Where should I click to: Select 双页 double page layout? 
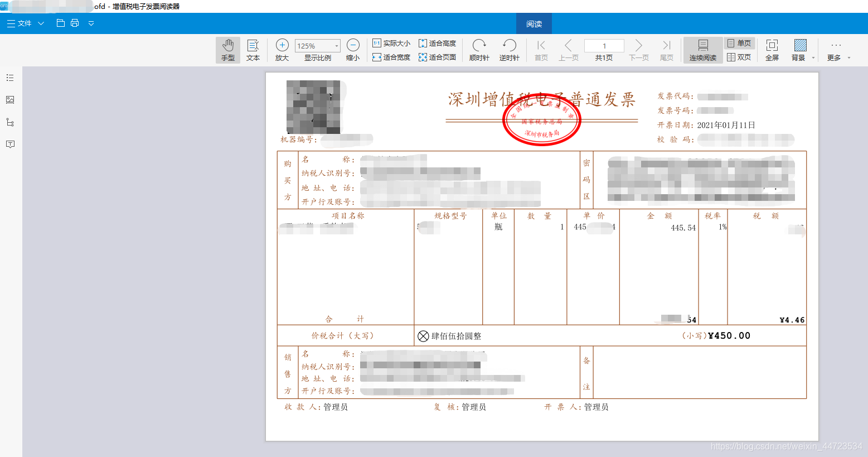tap(739, 57)
